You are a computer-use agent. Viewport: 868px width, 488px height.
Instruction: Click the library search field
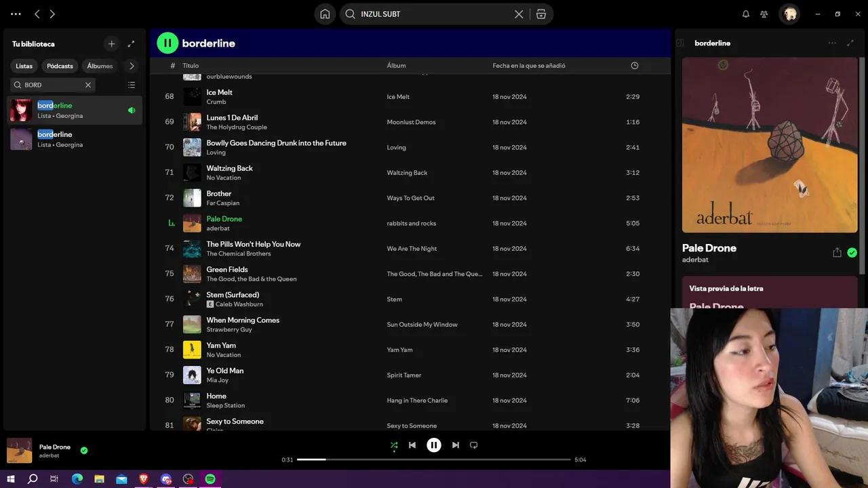[x=52, y=85]
